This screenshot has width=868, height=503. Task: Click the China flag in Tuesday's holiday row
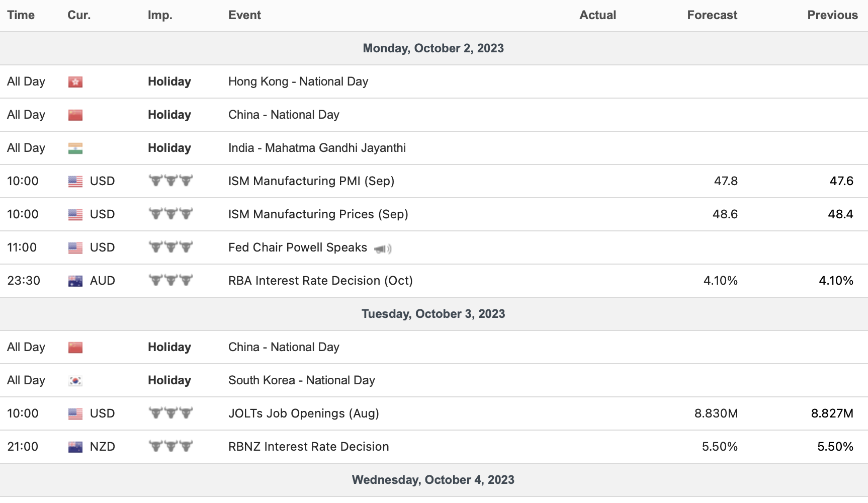click(x=75, y=348)
